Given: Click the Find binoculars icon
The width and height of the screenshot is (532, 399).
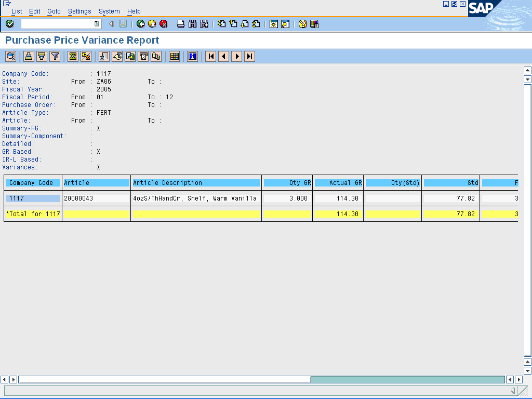Looking at the screenshot, I should 192,24.
